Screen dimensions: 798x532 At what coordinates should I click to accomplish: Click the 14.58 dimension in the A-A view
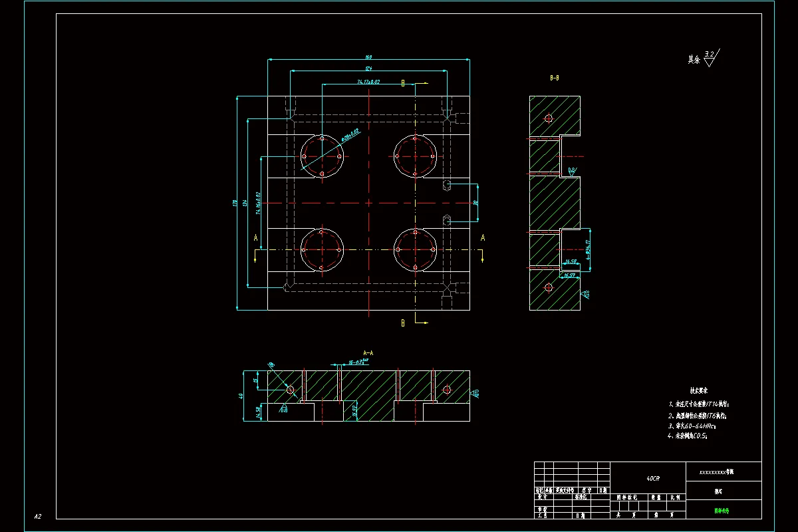click(259, 412)
